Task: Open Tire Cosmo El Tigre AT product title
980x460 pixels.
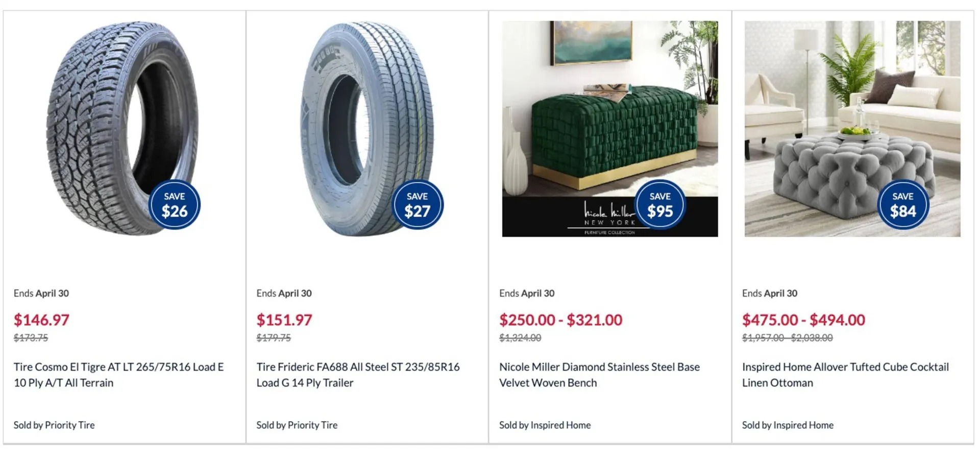Action: click(x=118, y=375)
